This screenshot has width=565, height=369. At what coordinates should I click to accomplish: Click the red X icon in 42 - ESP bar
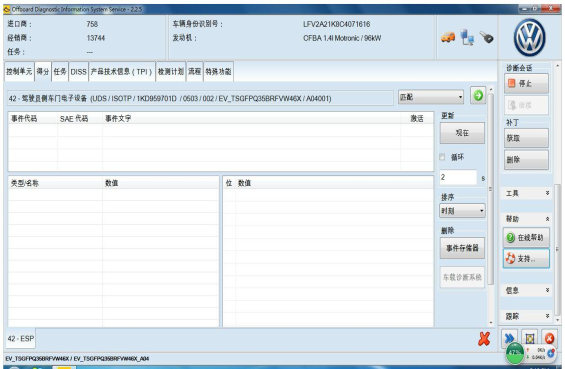(x=484, y=339)
